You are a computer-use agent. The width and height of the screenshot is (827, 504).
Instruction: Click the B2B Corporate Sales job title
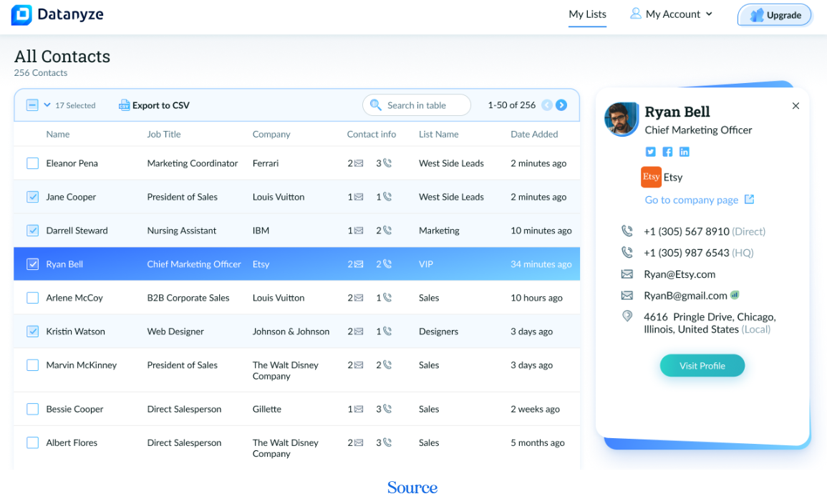[x=188, y=298]
